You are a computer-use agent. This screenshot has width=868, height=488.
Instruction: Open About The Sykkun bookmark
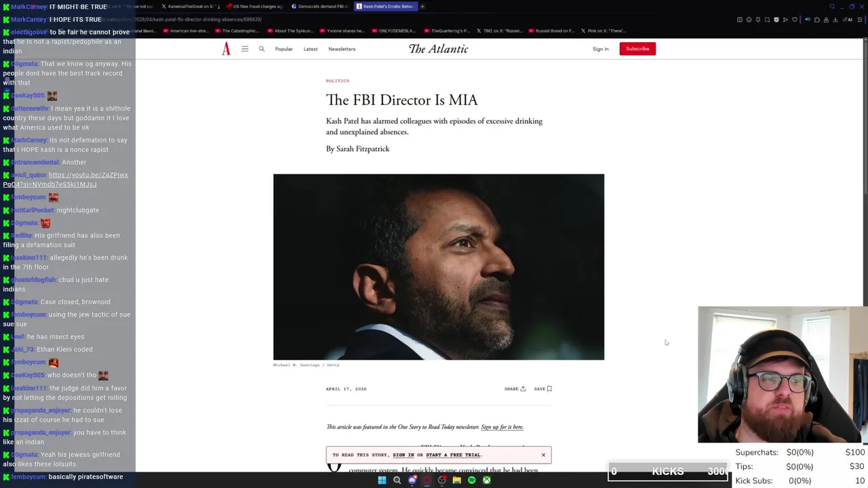(x=290, y=30)
